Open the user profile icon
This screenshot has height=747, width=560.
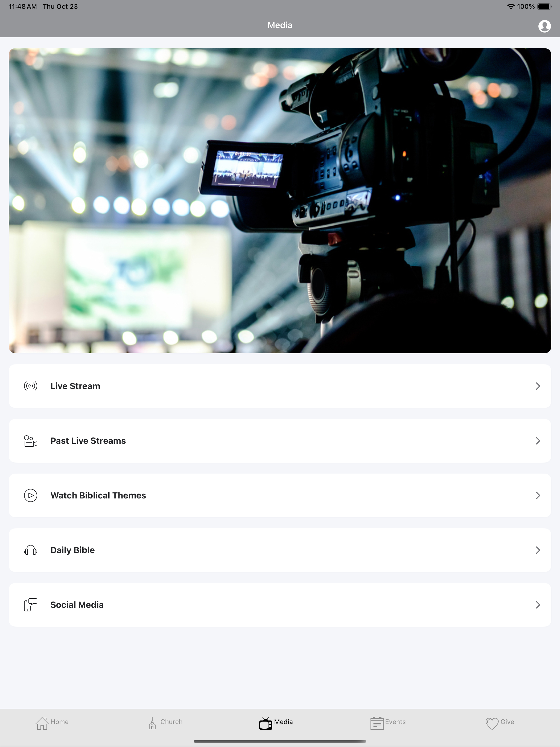pyautogui.click(x=544, y=26)
